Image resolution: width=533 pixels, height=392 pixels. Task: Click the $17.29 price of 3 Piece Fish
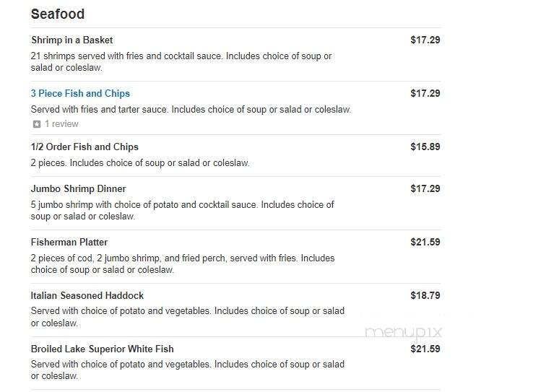coord(425,93)
